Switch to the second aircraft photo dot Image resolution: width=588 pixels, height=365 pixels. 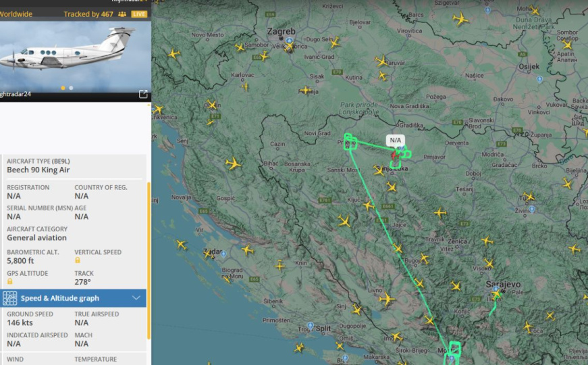(x=71, y=88)
